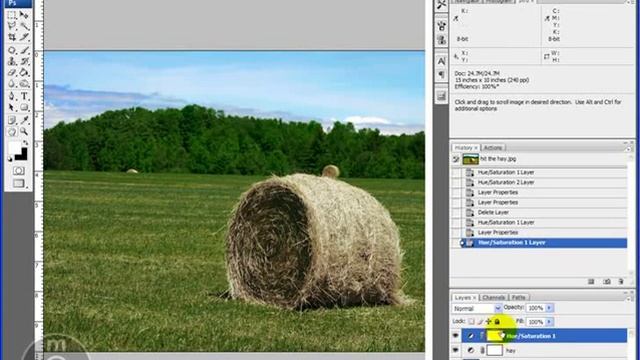Select the Slice tool
The height and width of the screenshot is (360, 640).
[24, 38]
